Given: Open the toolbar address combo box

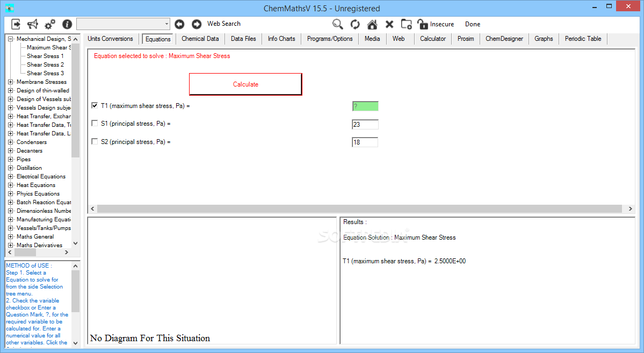Looking at the screenshot, I should coord(123,24).
